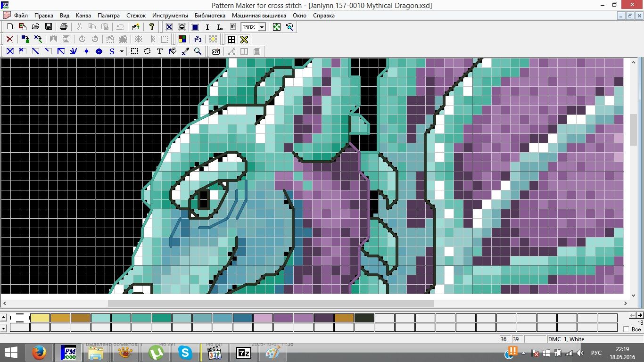The width and height of the screenshot is (644, 362).
Task: Select the full cross stitch tool
Action: pyautogui.click(x=10, y=51)
